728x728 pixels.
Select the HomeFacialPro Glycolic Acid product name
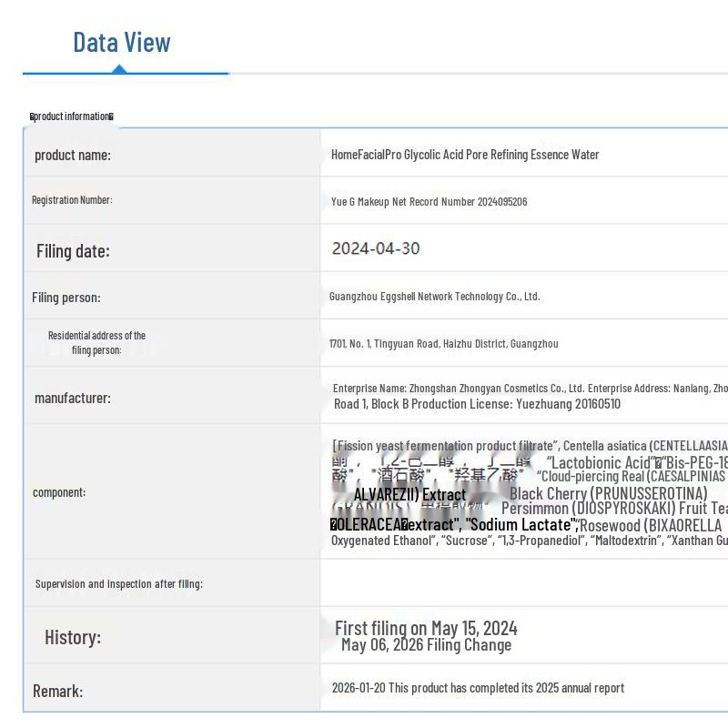pos(465,155)
